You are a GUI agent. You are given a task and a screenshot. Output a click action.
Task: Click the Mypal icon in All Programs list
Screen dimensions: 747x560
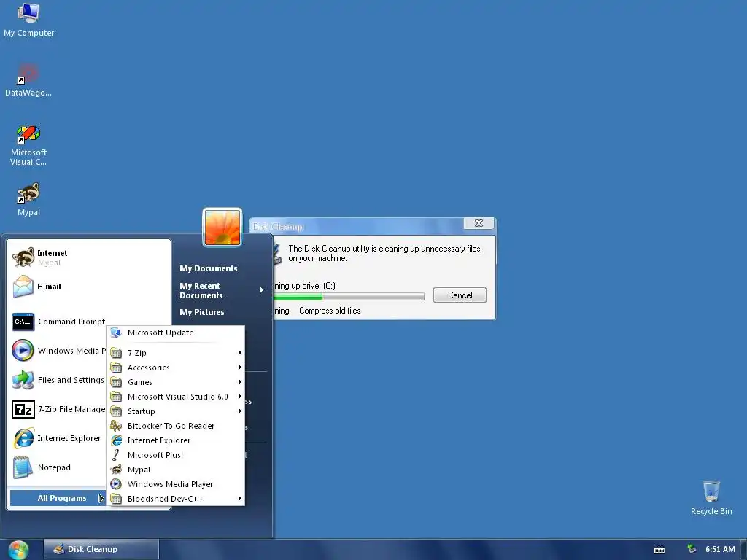(x=116, y=470)
